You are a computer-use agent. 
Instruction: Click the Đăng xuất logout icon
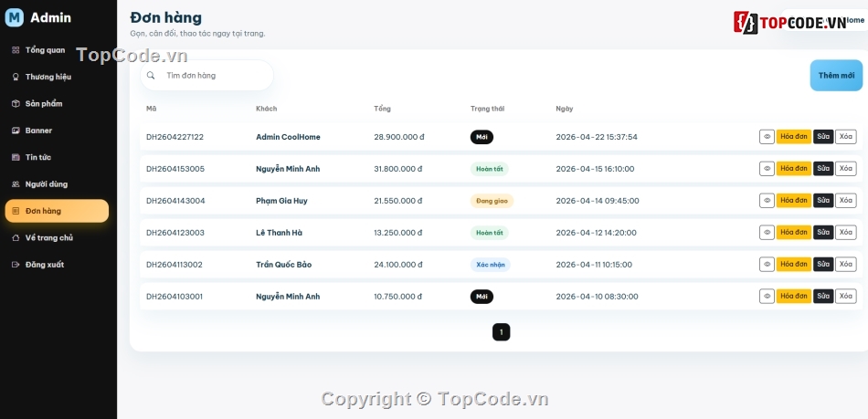point(16,265)
